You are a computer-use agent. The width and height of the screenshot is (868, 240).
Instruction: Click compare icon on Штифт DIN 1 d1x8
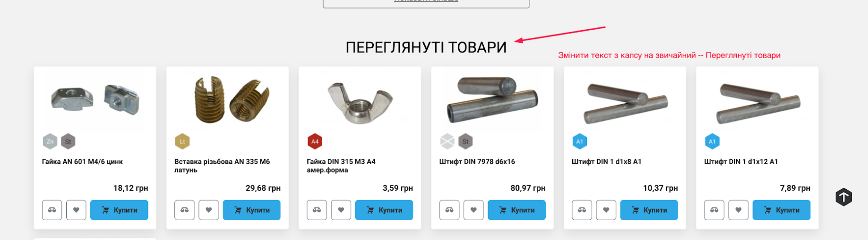[x=582, y=210]
